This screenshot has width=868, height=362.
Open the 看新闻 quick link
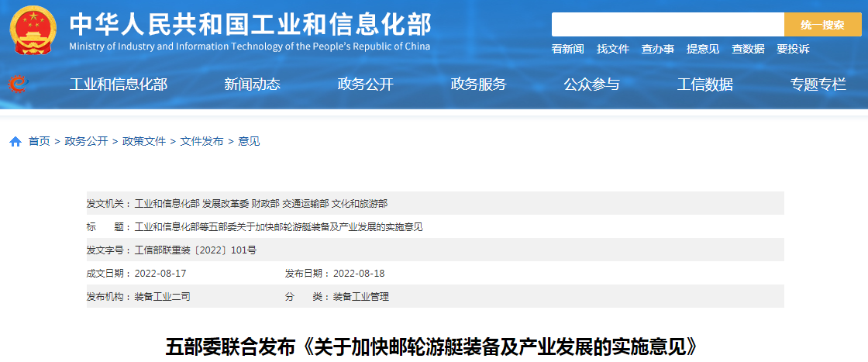pos(567,50)
